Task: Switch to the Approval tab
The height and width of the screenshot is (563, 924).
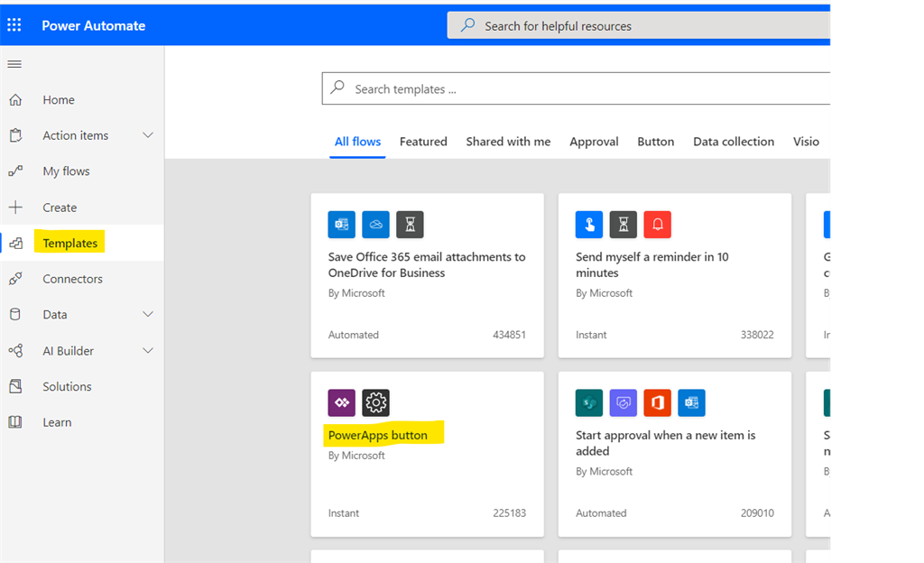Action: click(594, 142)
